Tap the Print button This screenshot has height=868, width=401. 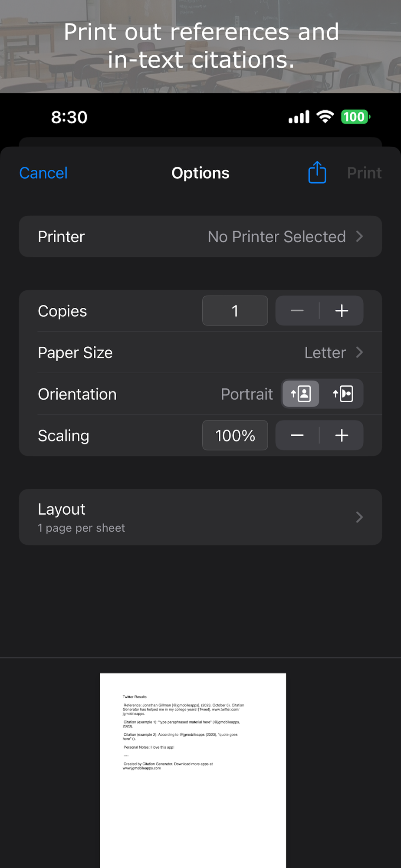click(x=364, y=173)
